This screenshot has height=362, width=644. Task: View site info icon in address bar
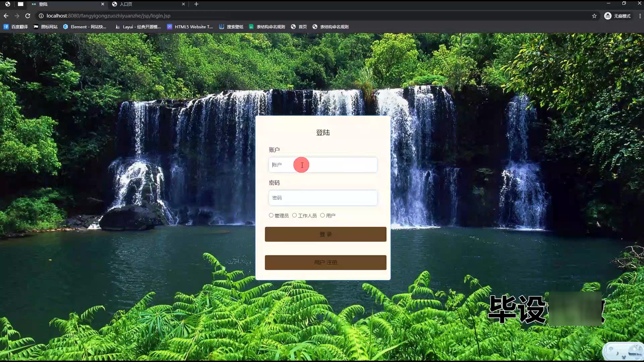point(41,16)
